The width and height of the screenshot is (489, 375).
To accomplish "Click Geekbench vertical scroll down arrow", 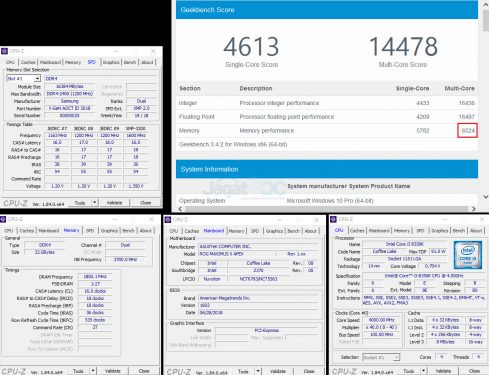I will pos(486,197).
